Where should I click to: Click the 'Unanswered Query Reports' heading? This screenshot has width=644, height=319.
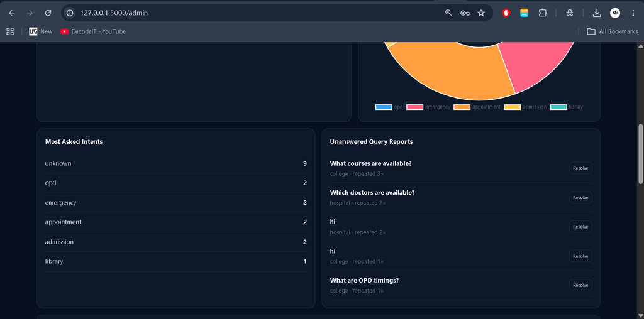(x=371, y=141)
